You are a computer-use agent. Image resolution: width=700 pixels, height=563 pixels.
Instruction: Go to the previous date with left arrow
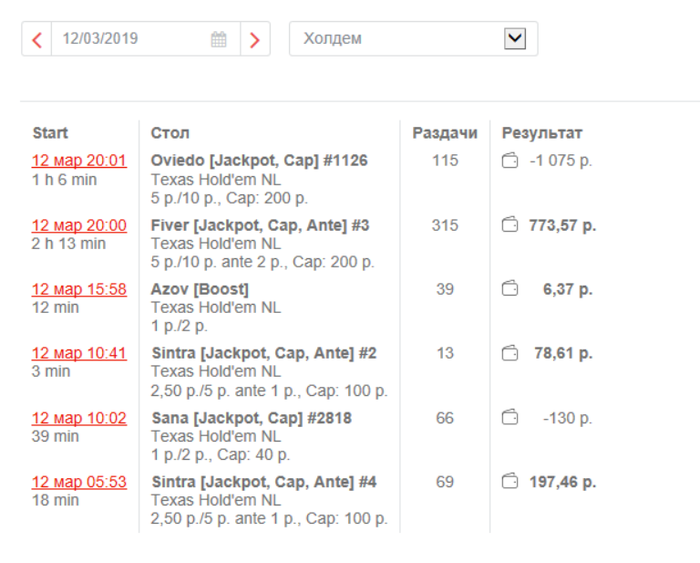[x=37, y=40]
